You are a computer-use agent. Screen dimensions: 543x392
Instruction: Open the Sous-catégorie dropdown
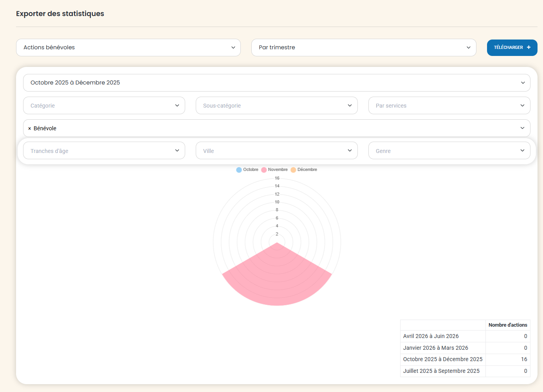pos(276,106)
